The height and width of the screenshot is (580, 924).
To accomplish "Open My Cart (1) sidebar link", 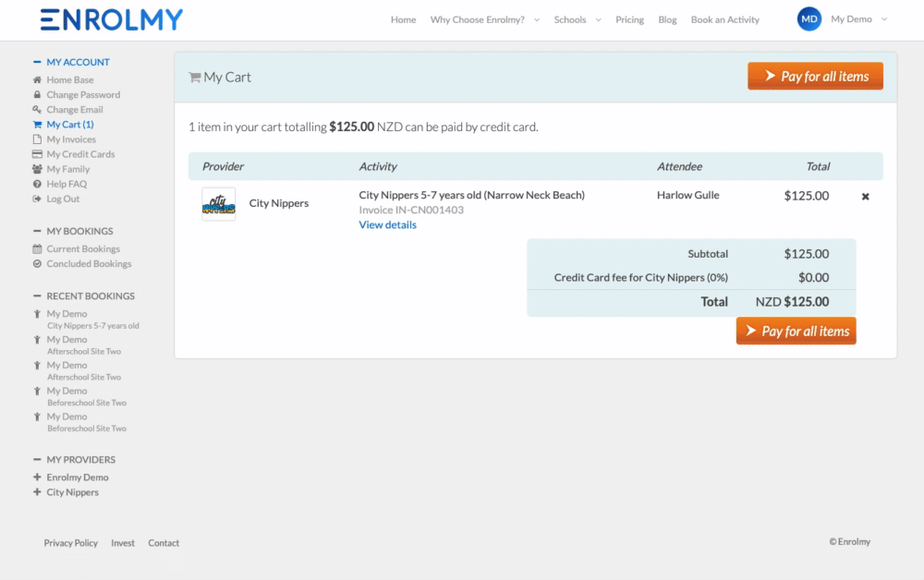I will point(70,125).
